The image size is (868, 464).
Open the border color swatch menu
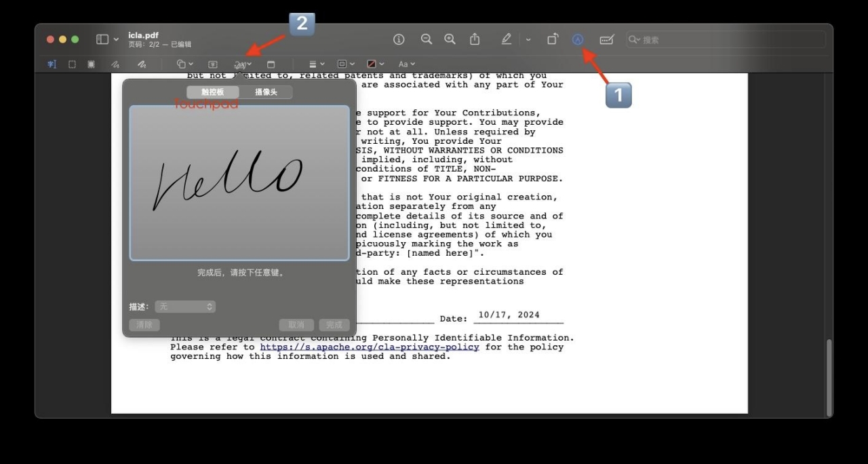point(375,64)
